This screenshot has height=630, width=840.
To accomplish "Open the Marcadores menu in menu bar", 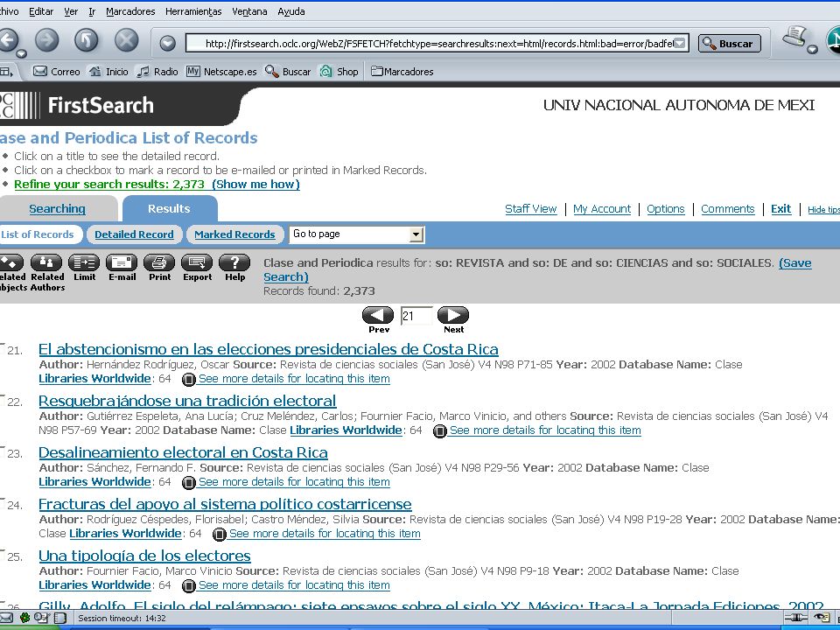I will pyautogui.click(x=130, y=11).
